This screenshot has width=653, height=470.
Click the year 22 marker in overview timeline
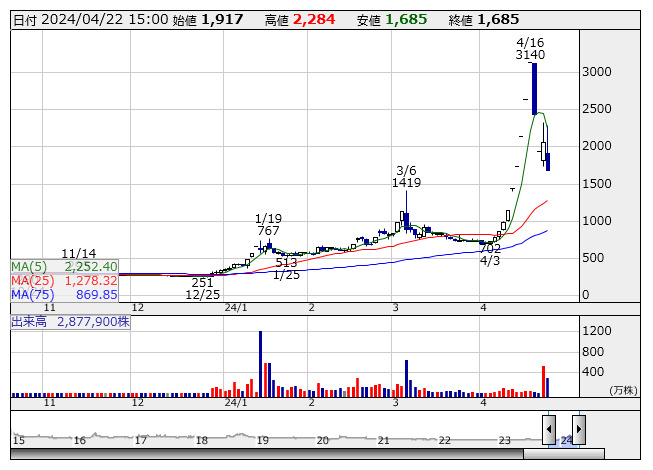(444, 440)
